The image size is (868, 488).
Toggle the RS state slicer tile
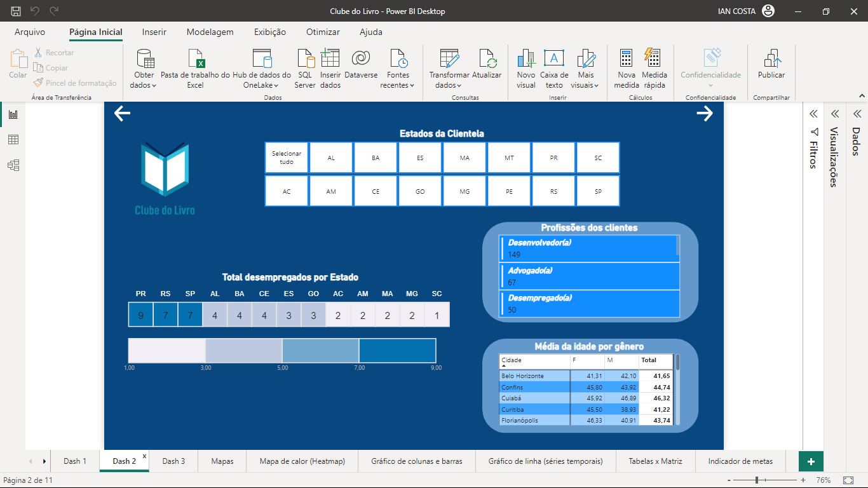coord(553,191)
